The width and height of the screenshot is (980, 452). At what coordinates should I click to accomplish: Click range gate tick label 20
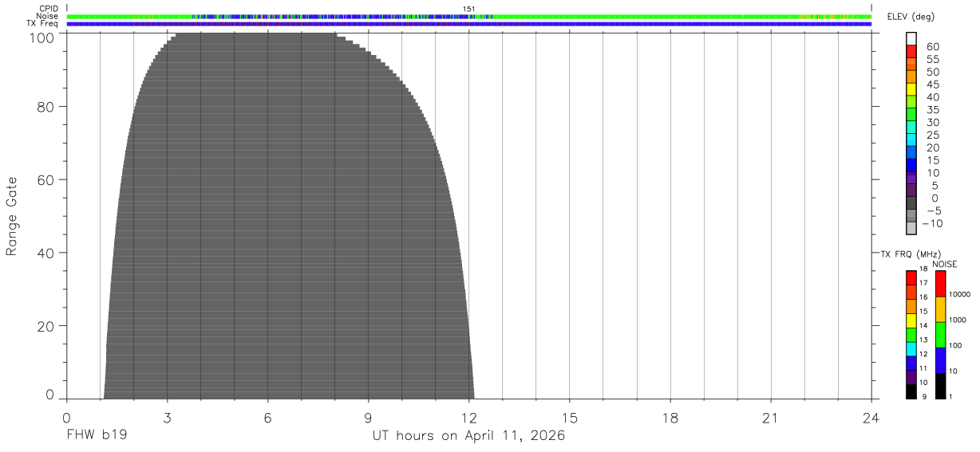tap(47, 326)
